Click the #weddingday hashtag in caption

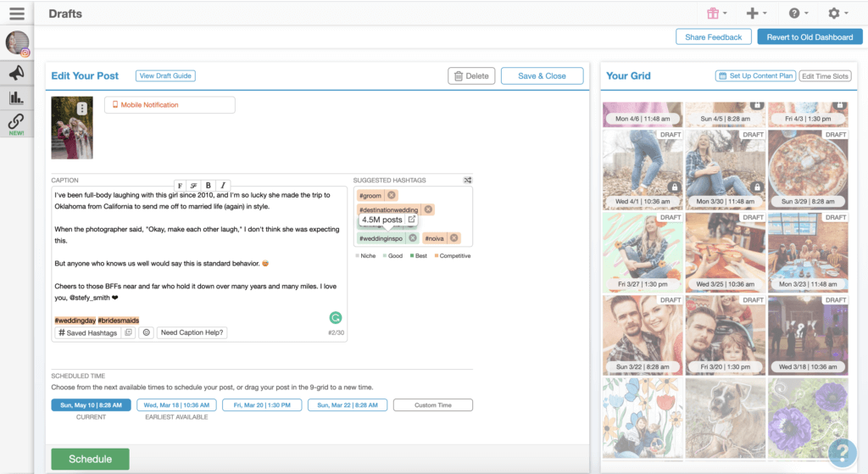(75, 320)
